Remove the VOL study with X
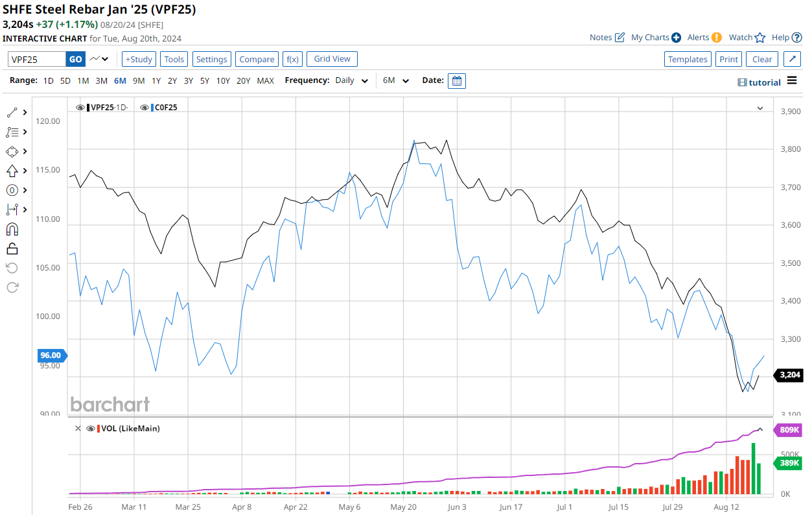812x524 pixels. pyautogui.click(x=78, y=429)
